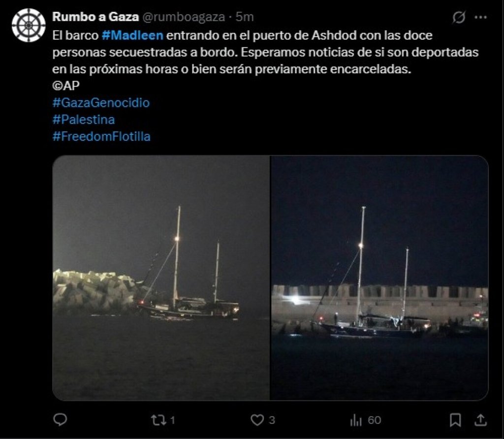Viewport: 504px width, 439px height.
Task: Open the three-dot more options menu
Action: tap(480, 18)
